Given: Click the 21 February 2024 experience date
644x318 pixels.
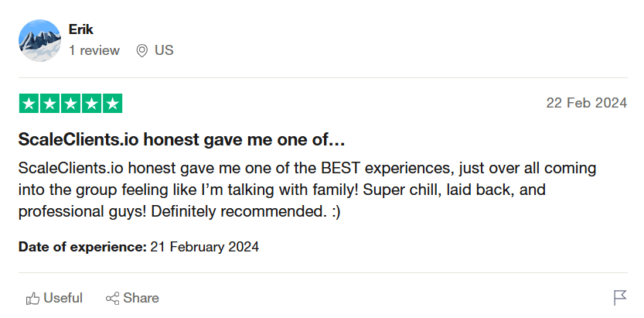Looking at the screenshot, I should point(205,247).
